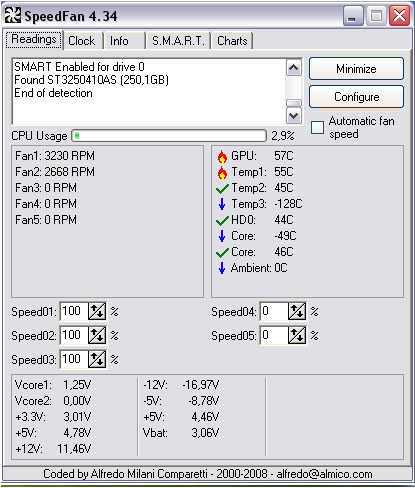This screenshot has width=415, height=488.
Task: Close SpeedFan with the red X
Action: tap(399, 16)
